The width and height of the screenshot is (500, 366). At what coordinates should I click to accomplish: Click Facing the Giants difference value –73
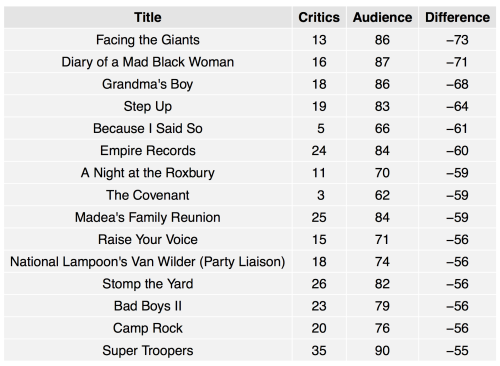point(457,40)
